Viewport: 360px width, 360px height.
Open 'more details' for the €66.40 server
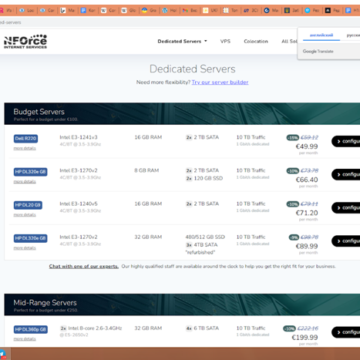pyautogui.click(x=25, y=182)
